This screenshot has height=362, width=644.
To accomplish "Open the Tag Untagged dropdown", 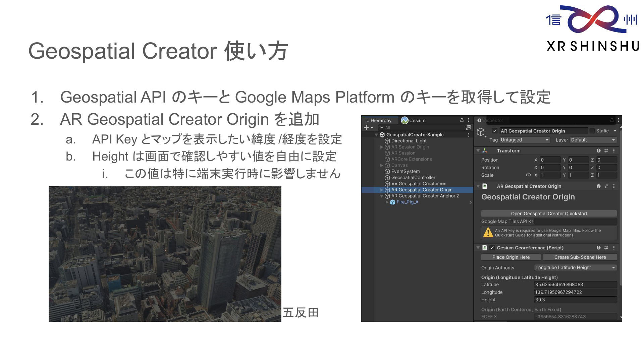I will click(525, 140).
